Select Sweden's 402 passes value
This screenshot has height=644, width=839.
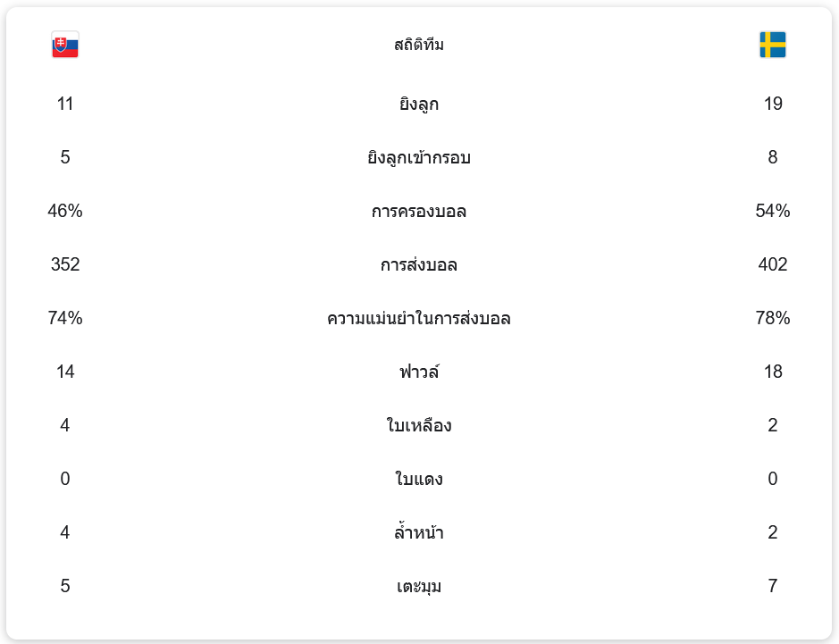tap(772, 264)
